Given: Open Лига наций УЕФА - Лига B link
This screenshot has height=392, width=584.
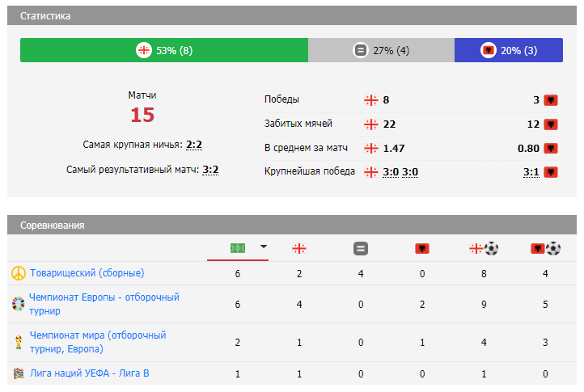Looking at the screenshot, I should point(89,373).
